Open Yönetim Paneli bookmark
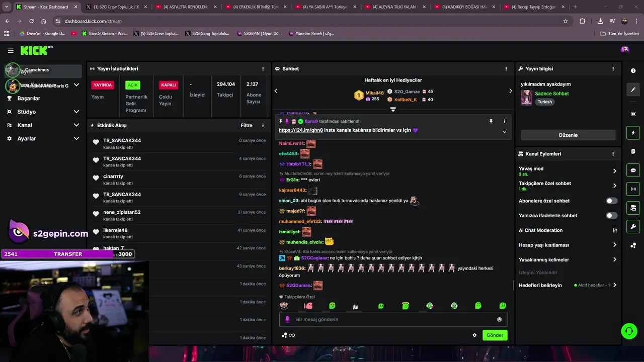 point(312,34)
